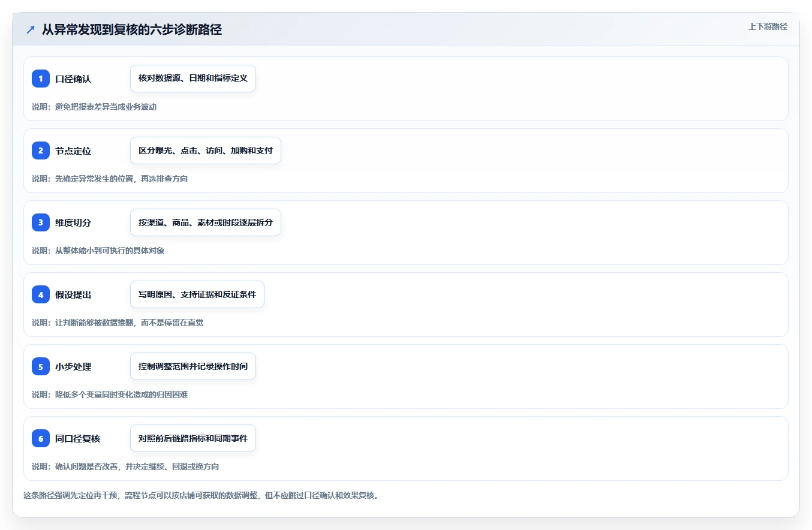Select the 对照前后链路指标和同期事件 chip
This screenshot has height=530, width=812.
point(193,438)
